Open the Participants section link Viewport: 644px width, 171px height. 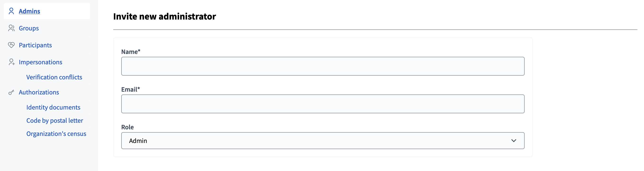pos(35,45)
